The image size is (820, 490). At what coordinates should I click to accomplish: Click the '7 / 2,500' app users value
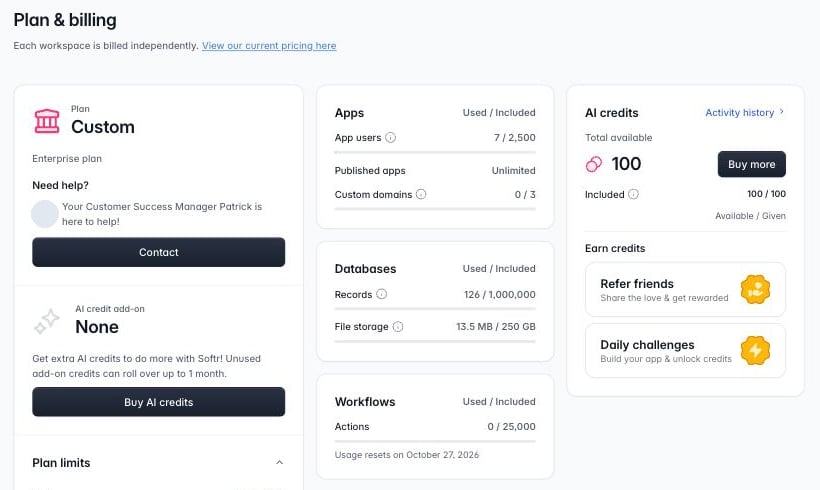coord(515,138)
